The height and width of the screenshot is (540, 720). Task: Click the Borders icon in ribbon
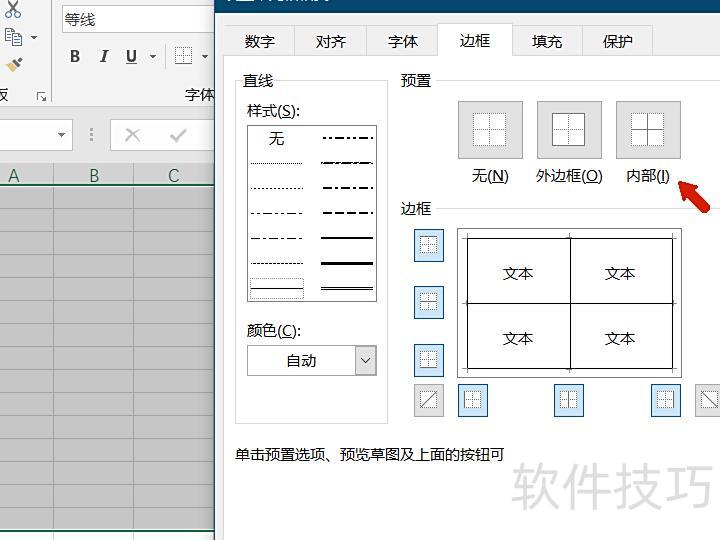(x=183, y=56)
